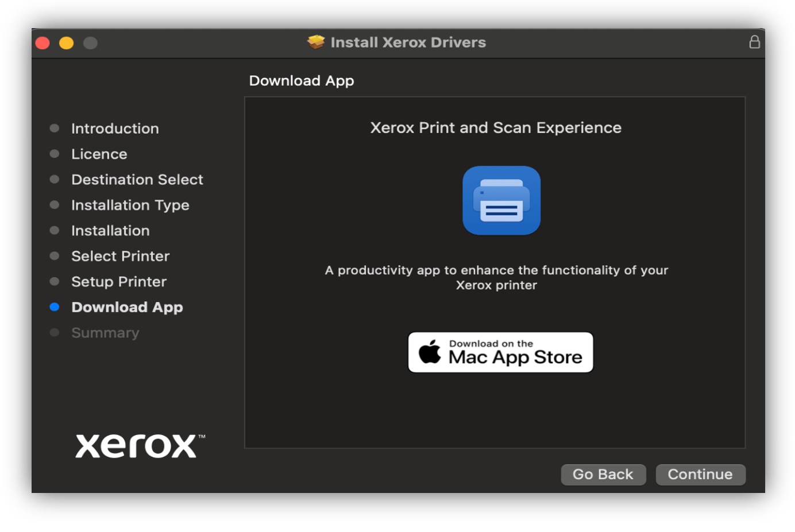This screenshot has width=795, height=532.
Task: Close the installer with the red button
Action: point(43,43)
